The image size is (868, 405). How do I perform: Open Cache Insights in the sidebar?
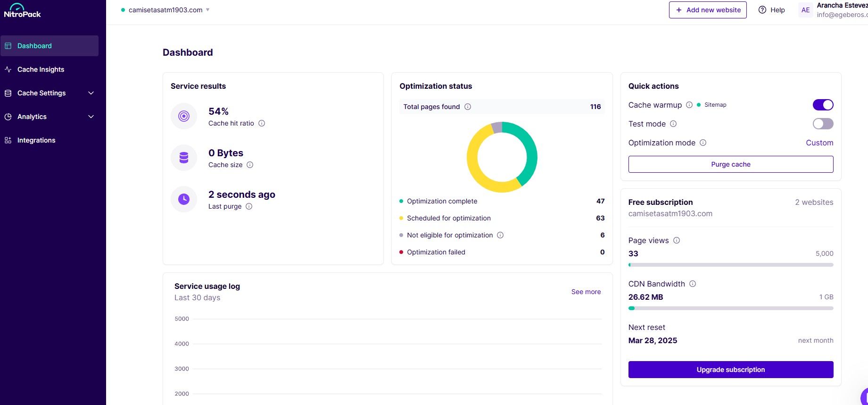pos(50,69)
